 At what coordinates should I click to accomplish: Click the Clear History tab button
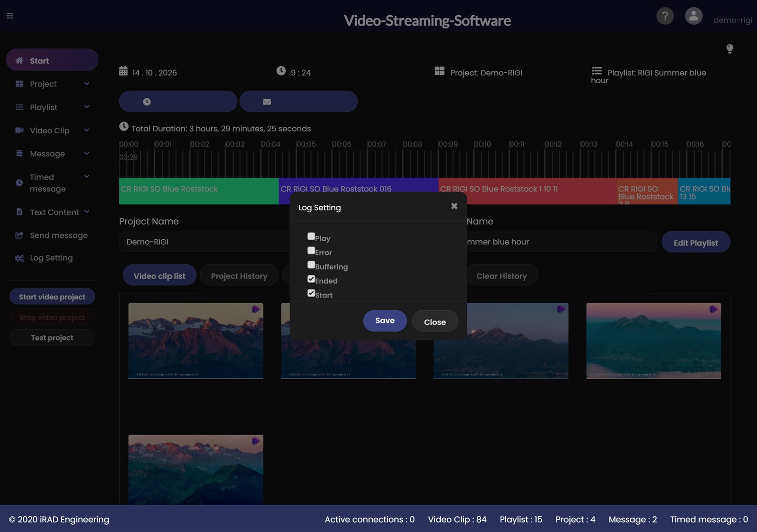(502, 276)
